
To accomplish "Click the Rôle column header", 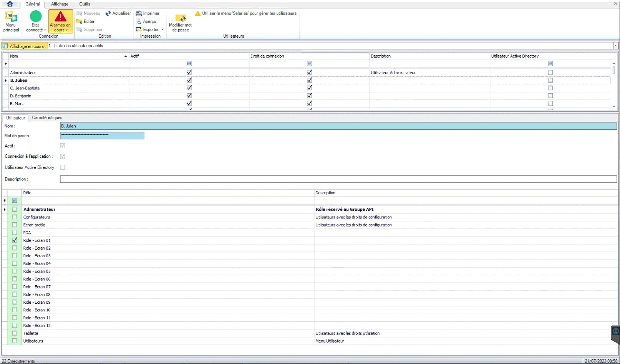I will (168, 193).
